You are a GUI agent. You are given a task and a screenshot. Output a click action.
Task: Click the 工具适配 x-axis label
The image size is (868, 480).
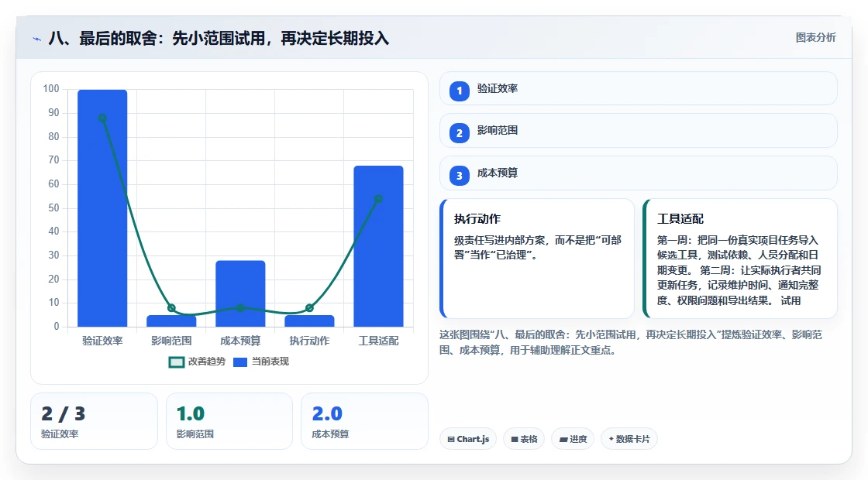pos(379,341)
